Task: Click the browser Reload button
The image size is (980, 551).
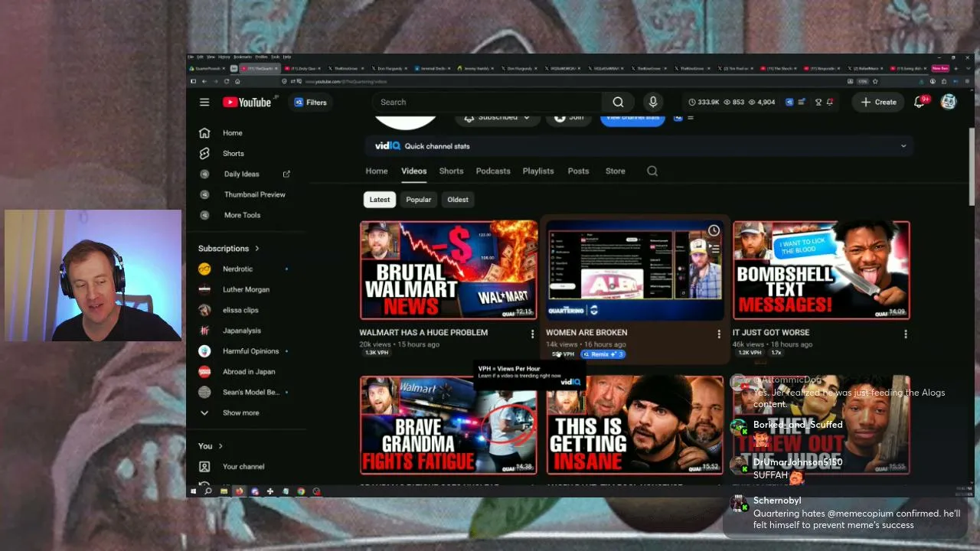Action: 227,81
